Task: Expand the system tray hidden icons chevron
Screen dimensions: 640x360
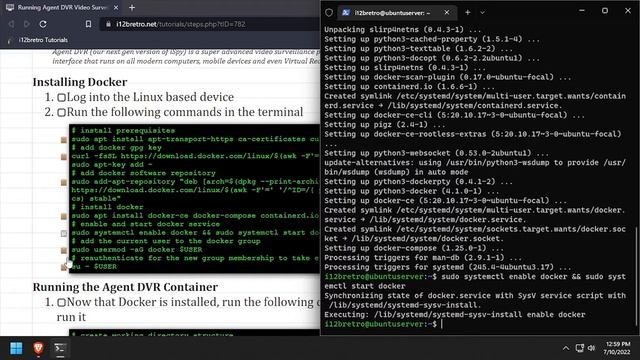Action: 566,348
